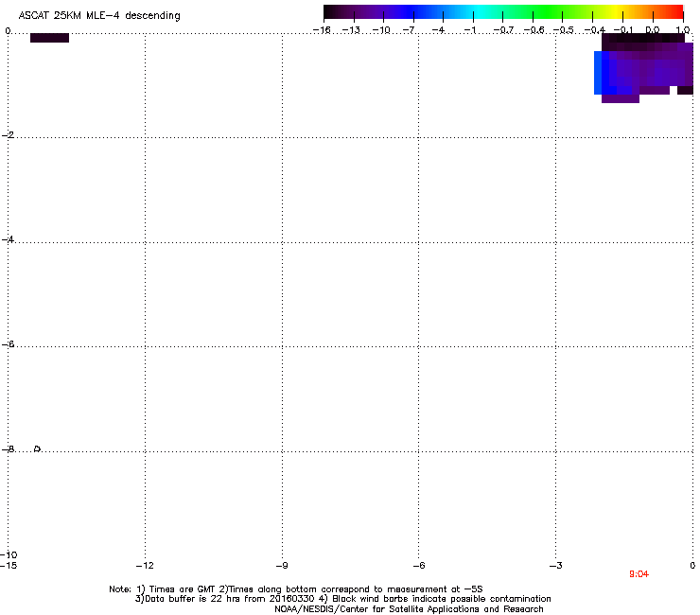Screen dimensions: 700x615
Task: Click the cyan section of the colorbar
Action: click(480, 11)
